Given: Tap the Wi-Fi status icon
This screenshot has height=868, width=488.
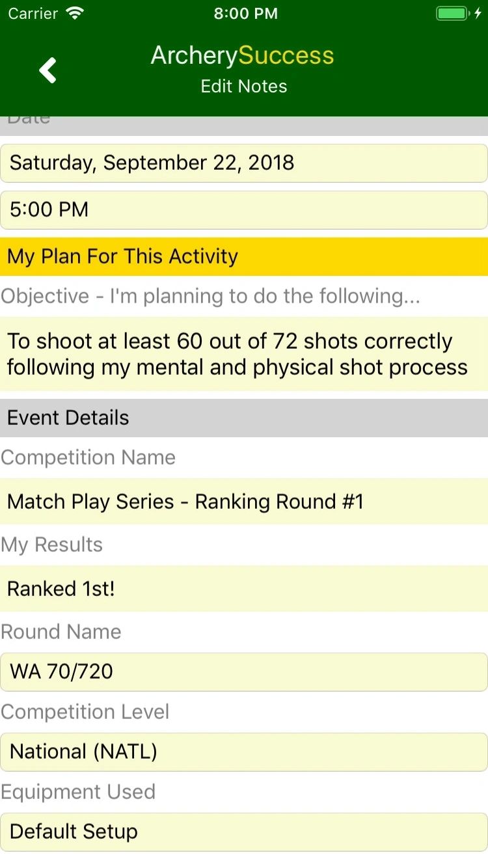Looking at the screenshot, I should click(76, 14).
